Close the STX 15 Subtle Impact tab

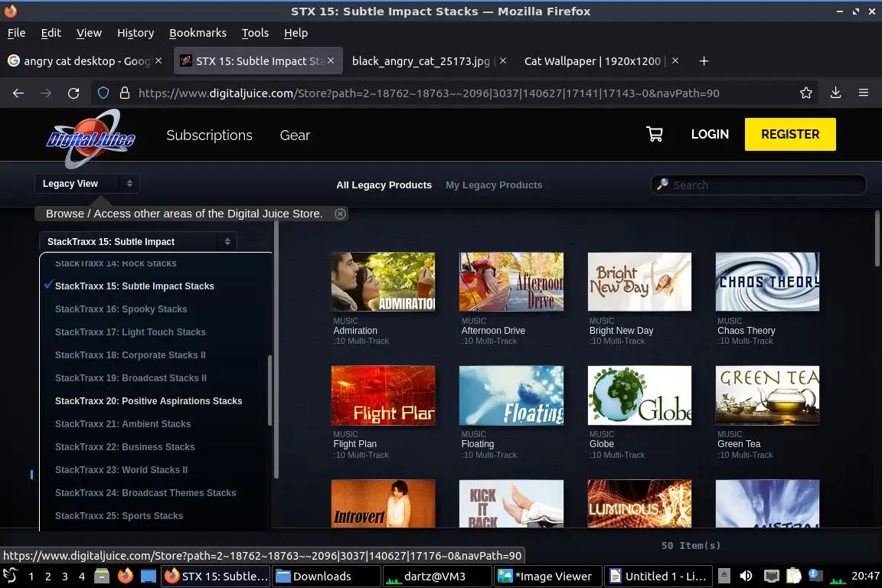331,60
